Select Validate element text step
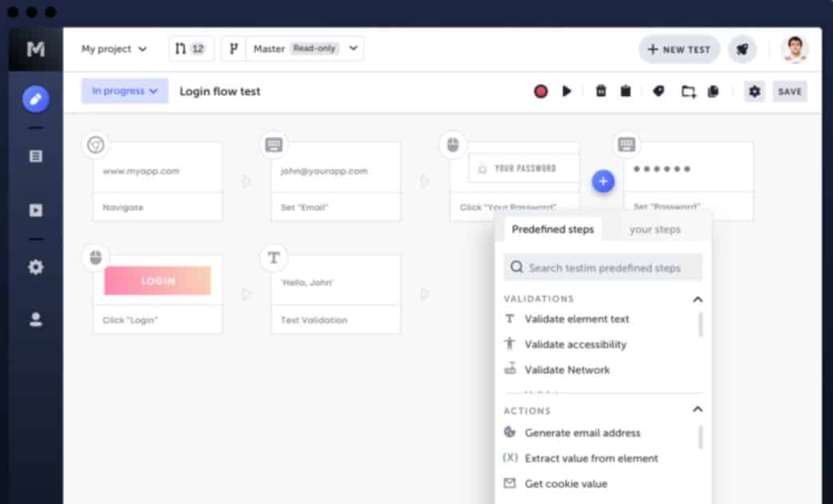833x504 pixels. tap(576, 319)
